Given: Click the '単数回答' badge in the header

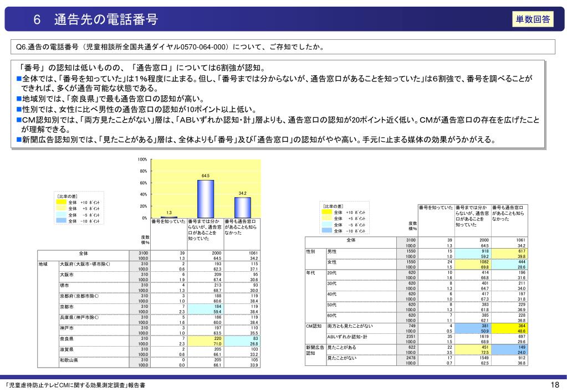Looking at the screenshot, I should (533, 19).
